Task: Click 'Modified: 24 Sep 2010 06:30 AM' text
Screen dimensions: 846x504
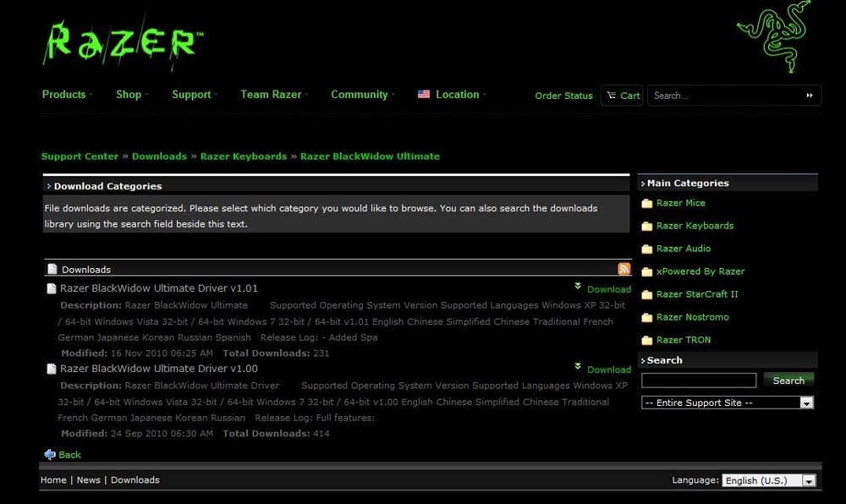Action: [x=137, y=434]
